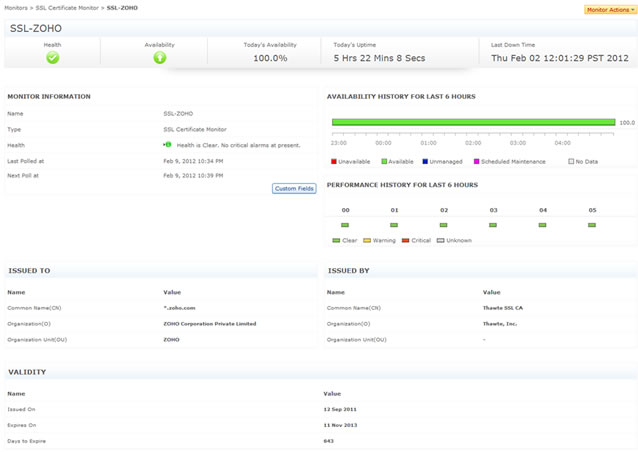The height and width of the screenshot is (452, 638).
Task: Click the performance marker under hour 05
Action: coord(592,225)
